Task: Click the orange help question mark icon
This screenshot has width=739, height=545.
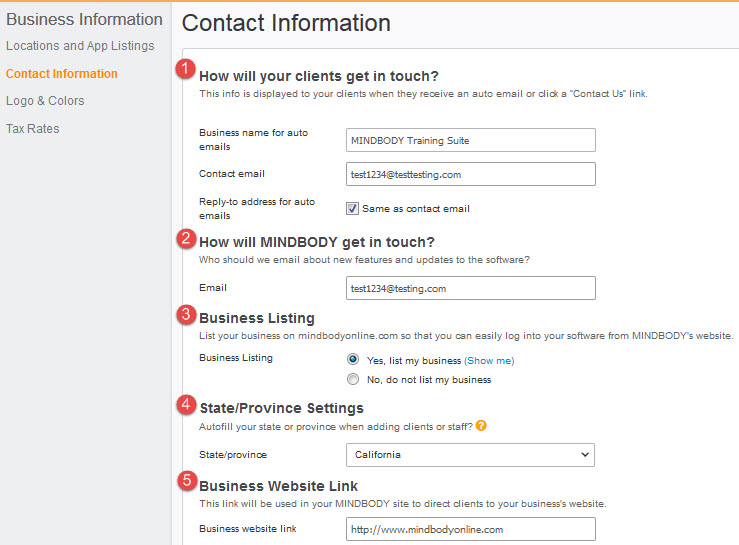Action: click(x=481, y=425)
